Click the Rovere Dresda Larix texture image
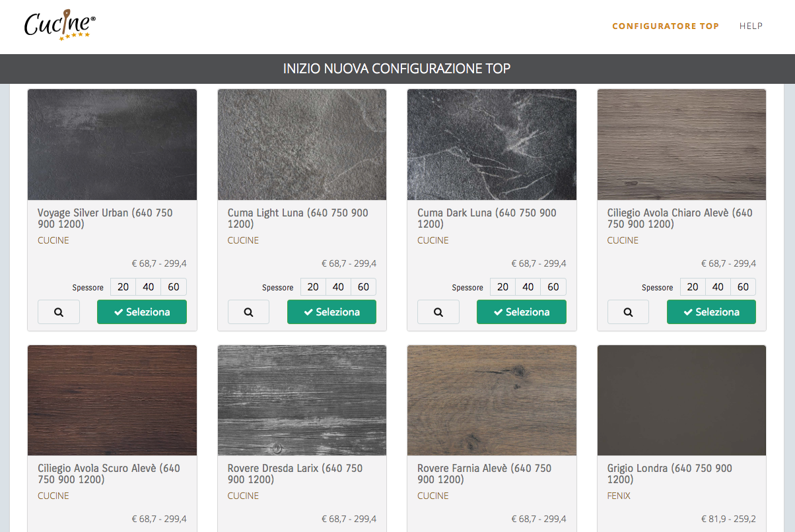 click(302, 400)
